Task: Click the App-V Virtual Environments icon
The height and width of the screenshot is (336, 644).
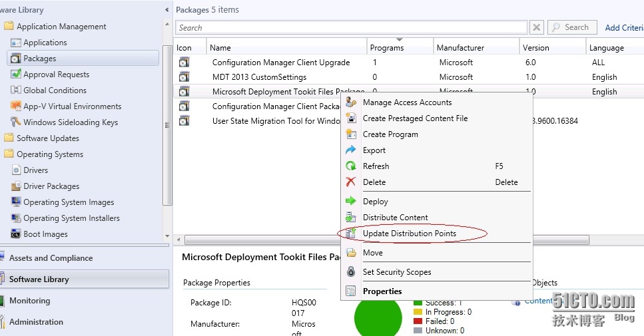Action: pos(15,106)
